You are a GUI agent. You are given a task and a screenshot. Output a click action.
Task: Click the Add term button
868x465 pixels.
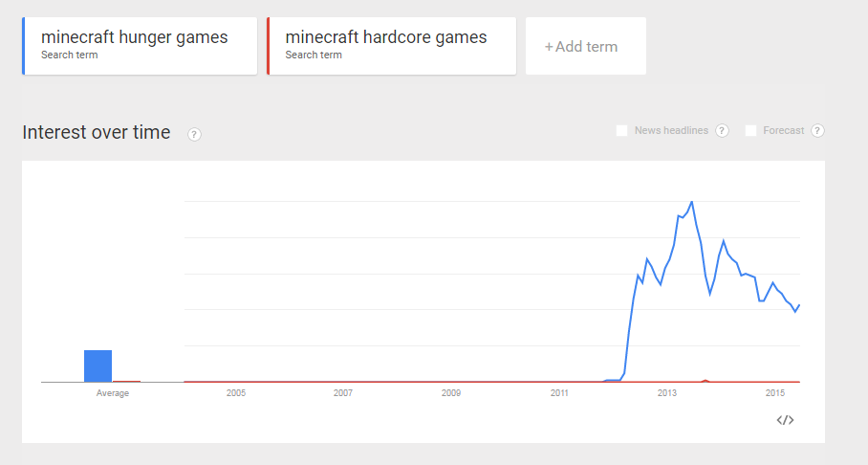pos(585,46)
